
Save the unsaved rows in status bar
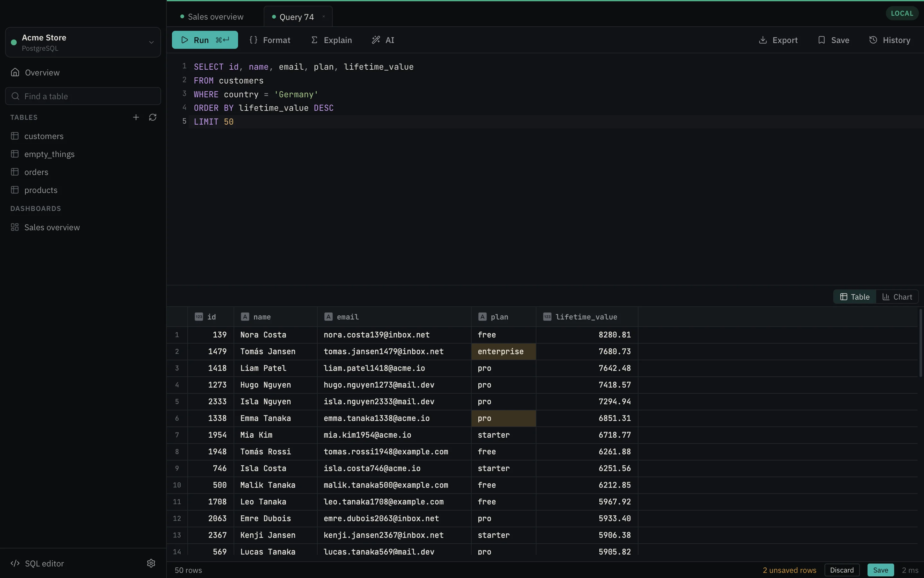pos(880,570)
